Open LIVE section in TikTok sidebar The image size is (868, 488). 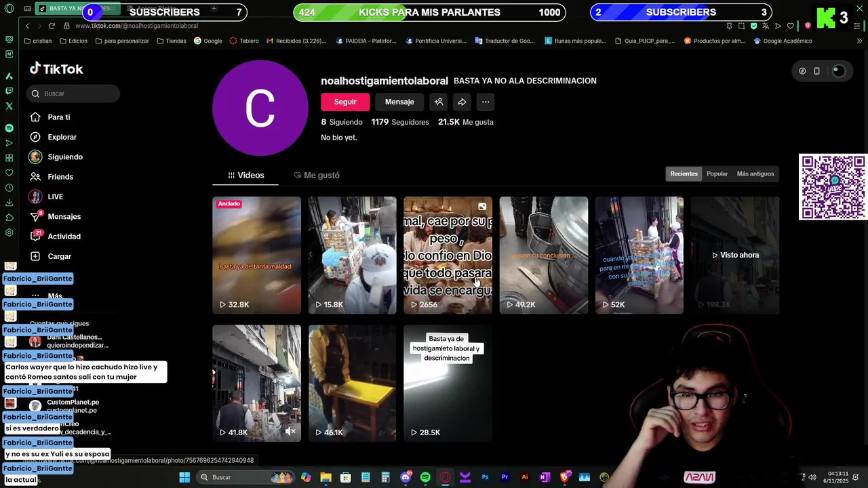(46, 197)
